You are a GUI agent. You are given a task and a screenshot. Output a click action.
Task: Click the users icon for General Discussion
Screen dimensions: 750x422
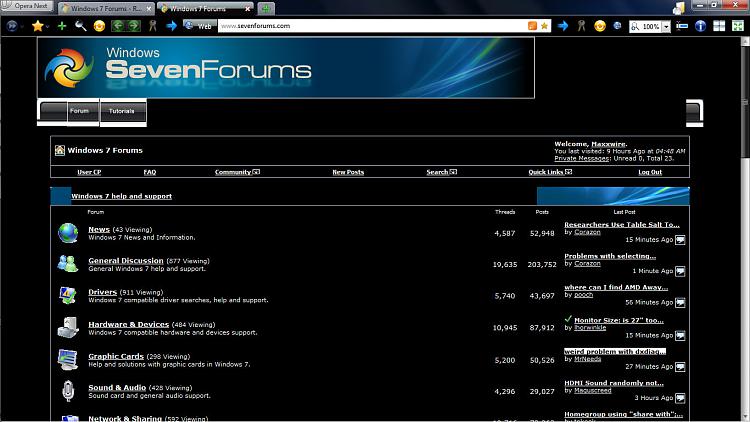(x=68, y=264)
